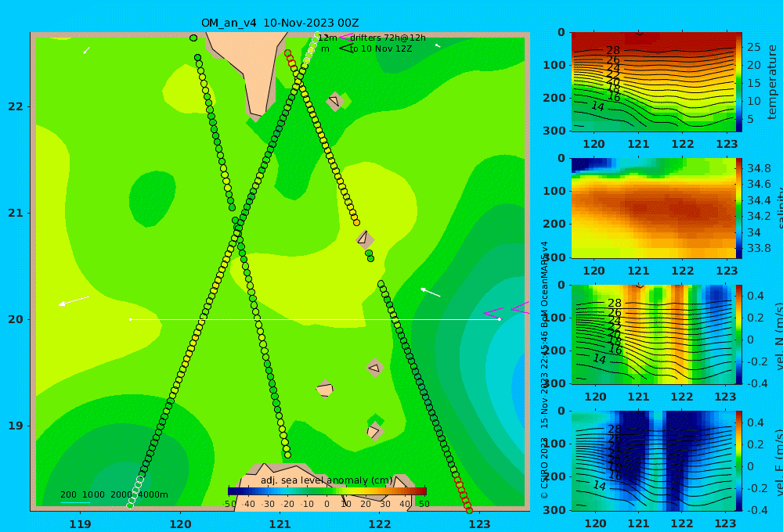This screenshot has width=783, height=532.
Task: Open the vel. E (m/s) section panel
Action: (653, 461)
